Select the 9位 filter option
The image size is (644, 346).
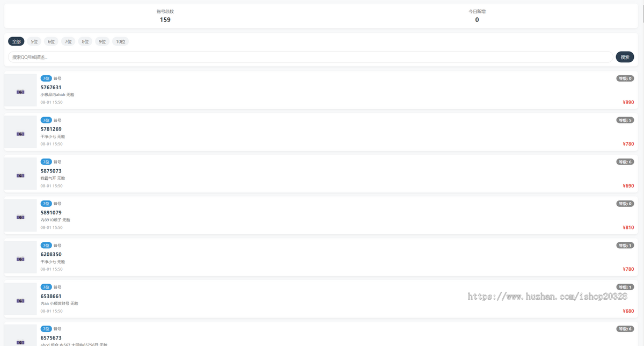(x=103, y=41)
